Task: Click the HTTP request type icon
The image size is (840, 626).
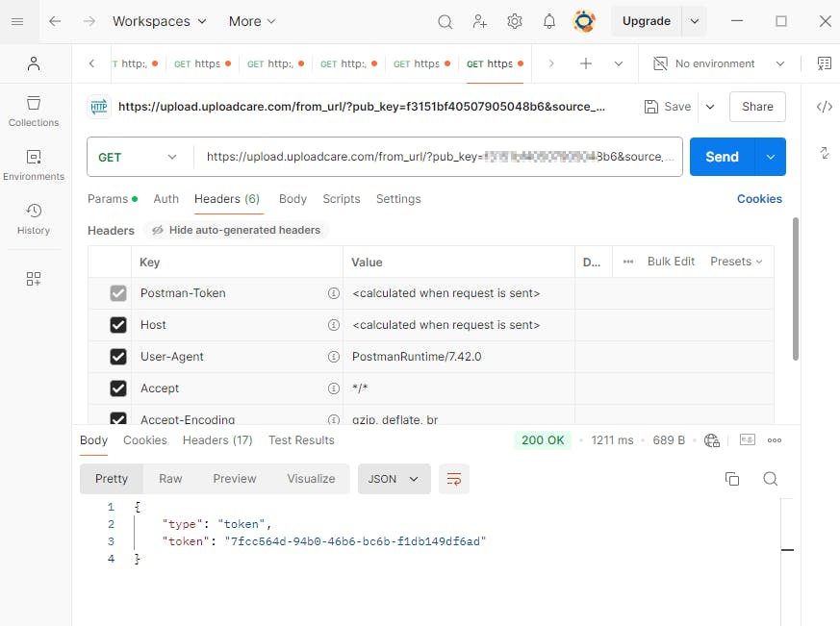Action: pyautogui.click(x=99, y=107)
